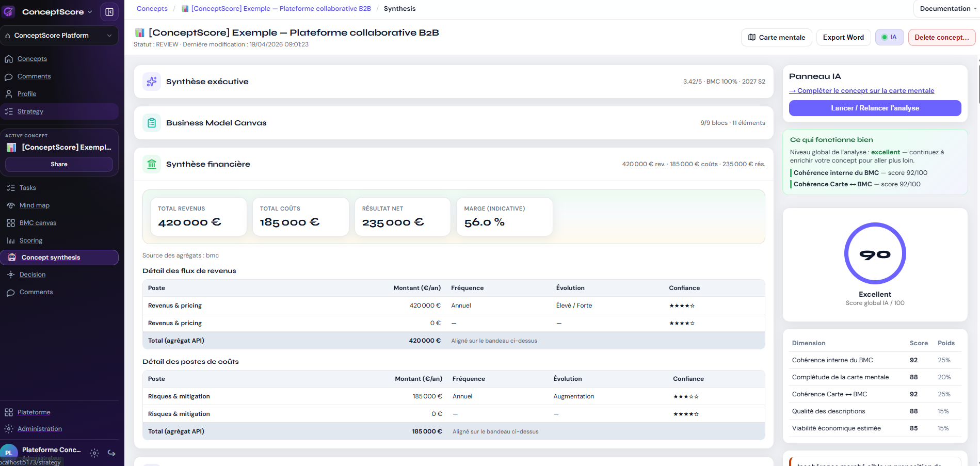Click the PL user avatar
The image size is (980, 466).
pos(9,453)
